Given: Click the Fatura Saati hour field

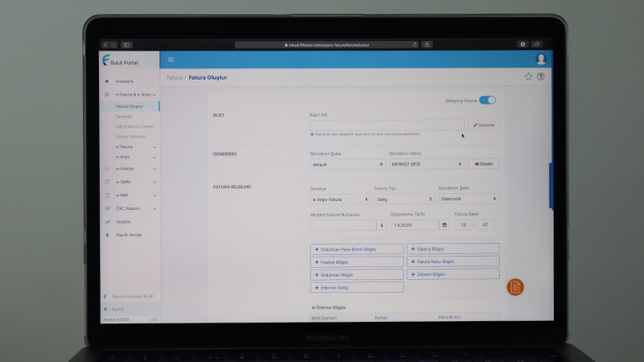Looking at the screenshot, I should tap(464, 225).
